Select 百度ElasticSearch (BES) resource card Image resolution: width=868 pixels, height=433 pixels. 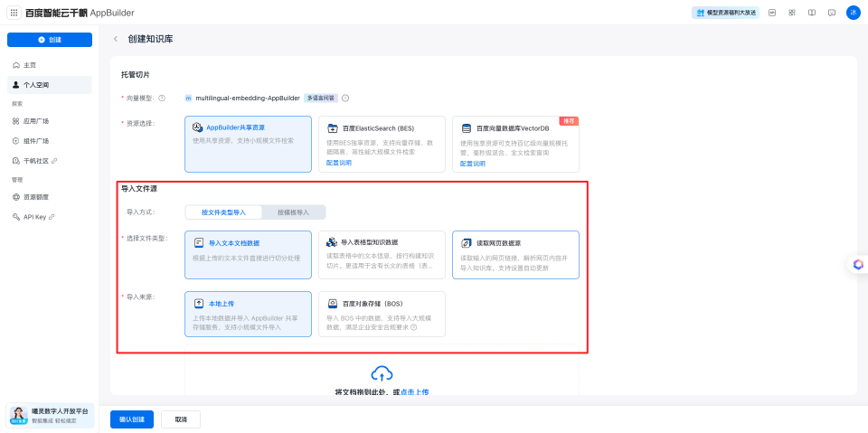pos(382,144)
